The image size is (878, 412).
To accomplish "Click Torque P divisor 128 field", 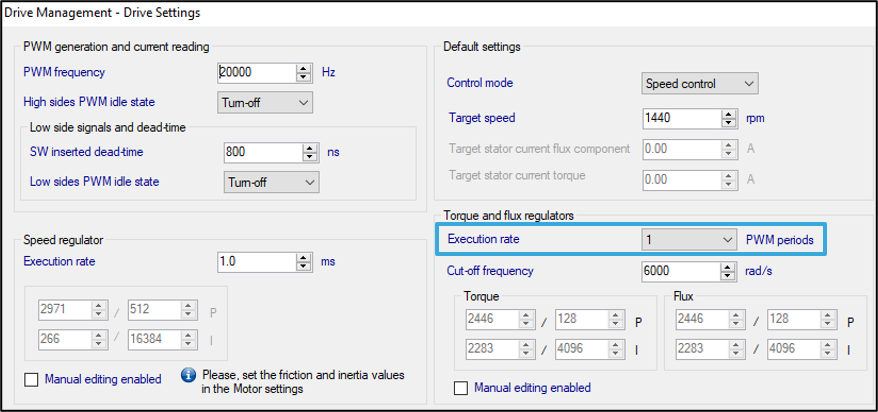I will (583, 320).
